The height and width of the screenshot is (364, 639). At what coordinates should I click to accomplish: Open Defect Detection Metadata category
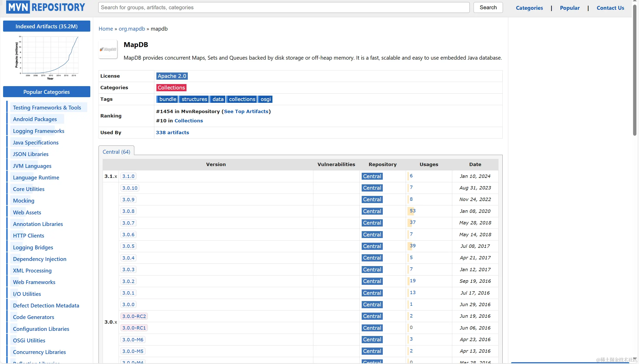pos(46,306)
